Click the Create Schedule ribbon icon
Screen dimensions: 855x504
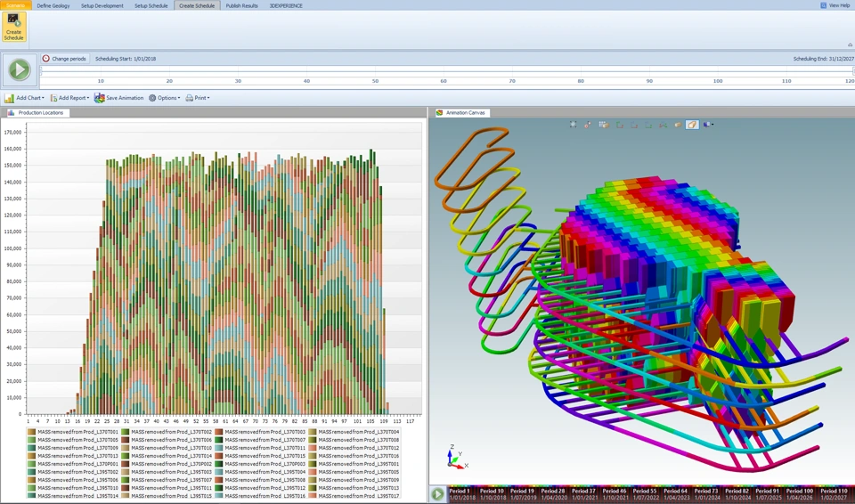tap(13, 26)
